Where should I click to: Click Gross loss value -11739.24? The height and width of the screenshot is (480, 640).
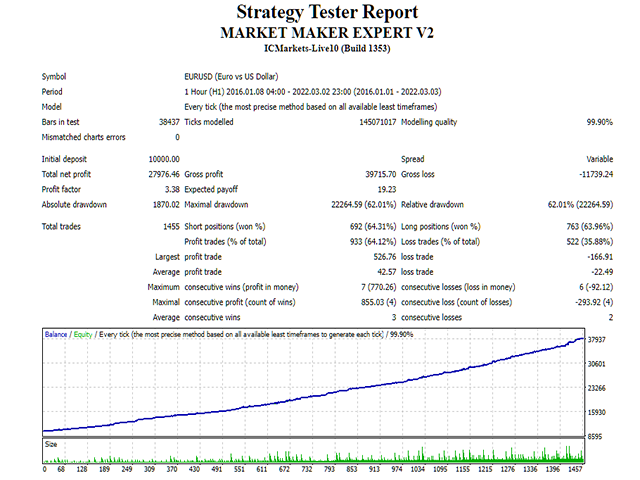coord(596,174)
